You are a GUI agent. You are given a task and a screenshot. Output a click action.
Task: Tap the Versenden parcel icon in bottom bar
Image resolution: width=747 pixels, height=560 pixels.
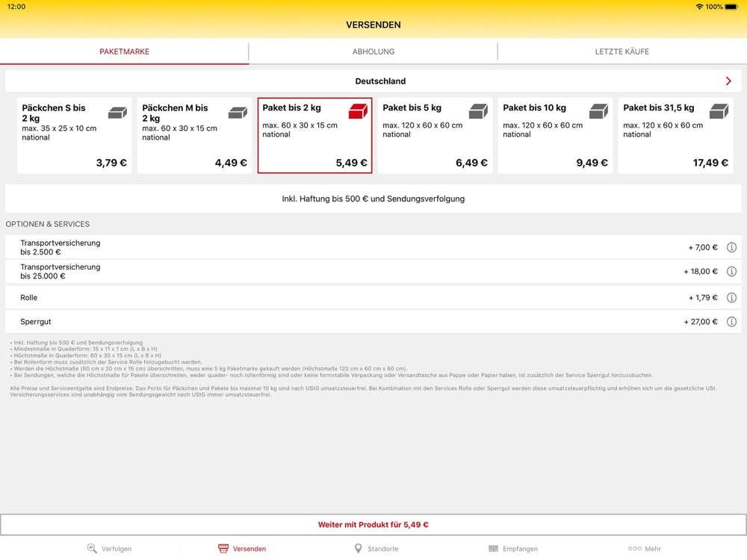click(223, 549)
